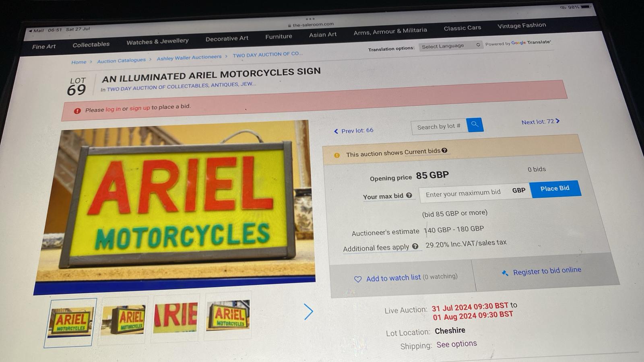The height and width of the screenshot is (362, 644).
Task: Open the Select Language dropdown
Action: 450,46
